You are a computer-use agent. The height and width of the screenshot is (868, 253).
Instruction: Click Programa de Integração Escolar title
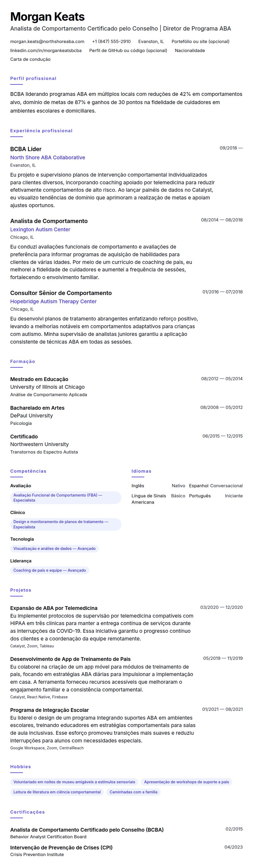[50, 710]
